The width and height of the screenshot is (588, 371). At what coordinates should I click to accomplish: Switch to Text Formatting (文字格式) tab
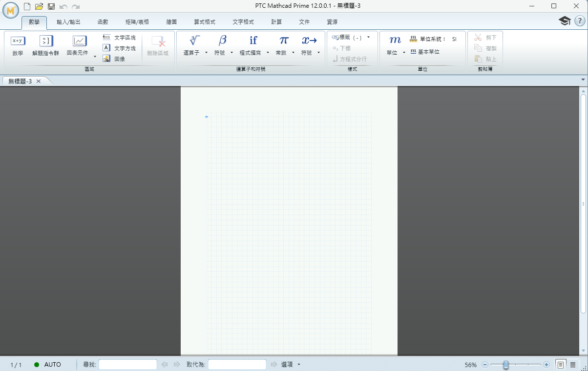(x=243, y=22)
